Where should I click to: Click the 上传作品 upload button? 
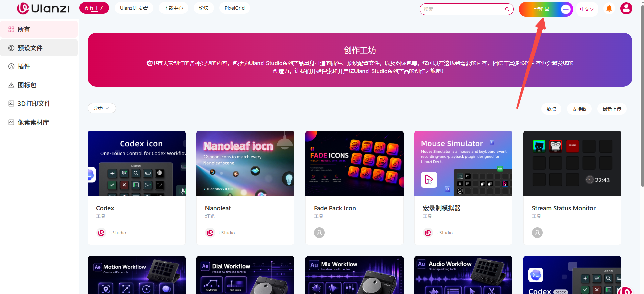(546, 9)
